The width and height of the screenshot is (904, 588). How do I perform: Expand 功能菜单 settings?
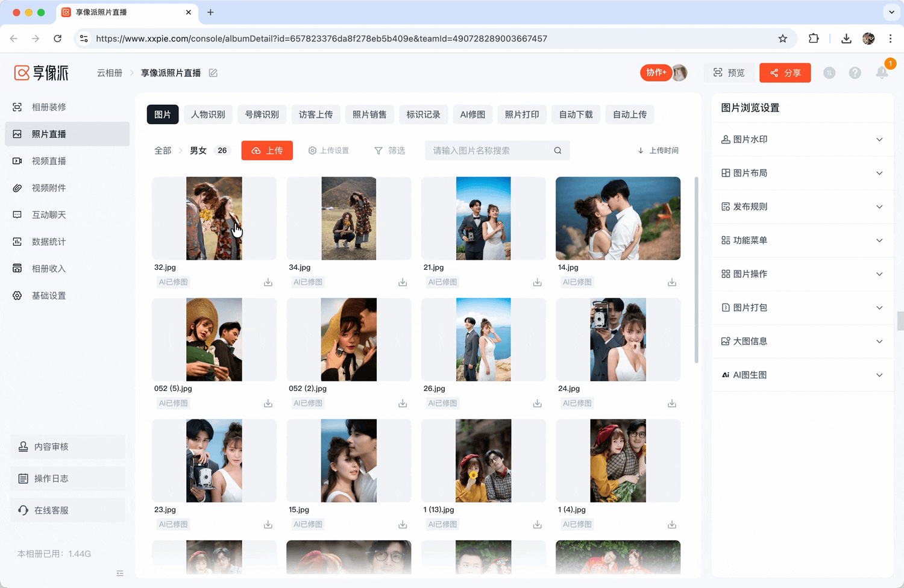(x=802, y=240)
